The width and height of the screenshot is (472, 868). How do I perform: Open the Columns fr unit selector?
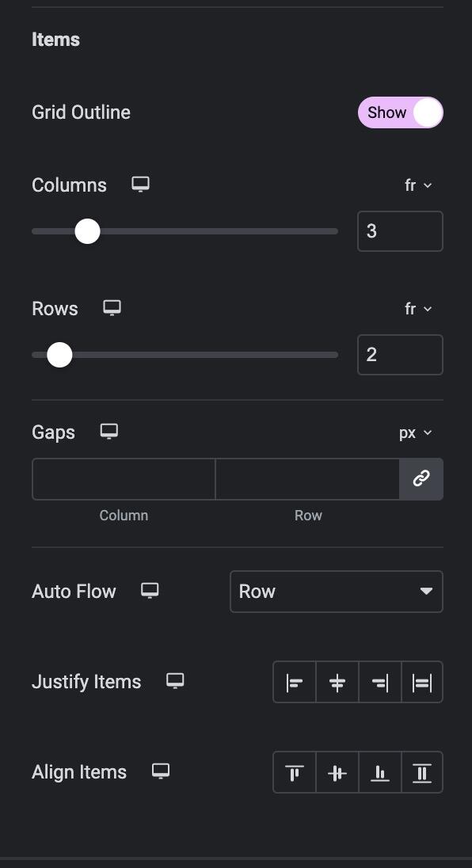click(x=418, y=185)
